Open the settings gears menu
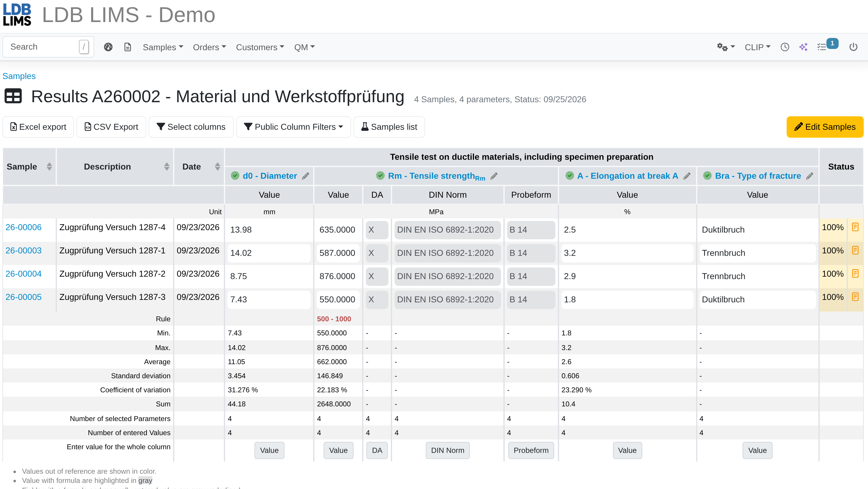The height and width of the screenshot is (489, 868). [726, 47]
